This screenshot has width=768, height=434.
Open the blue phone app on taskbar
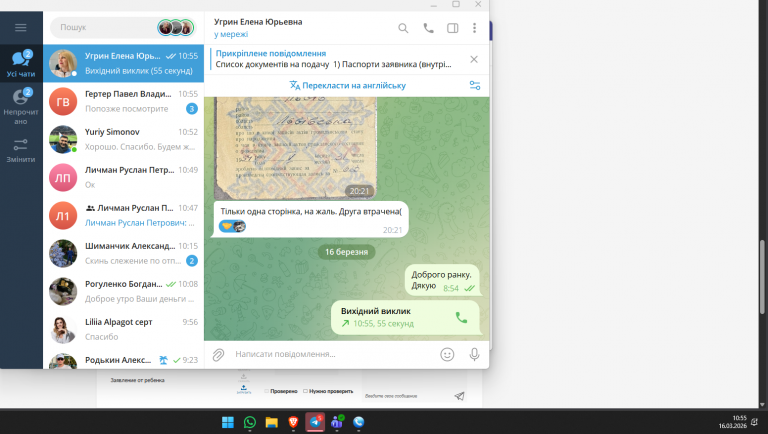point(359,422)
